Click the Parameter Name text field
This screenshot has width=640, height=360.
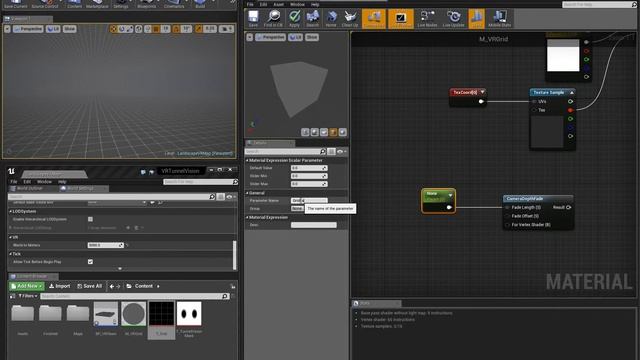click(x=309, y=200)
